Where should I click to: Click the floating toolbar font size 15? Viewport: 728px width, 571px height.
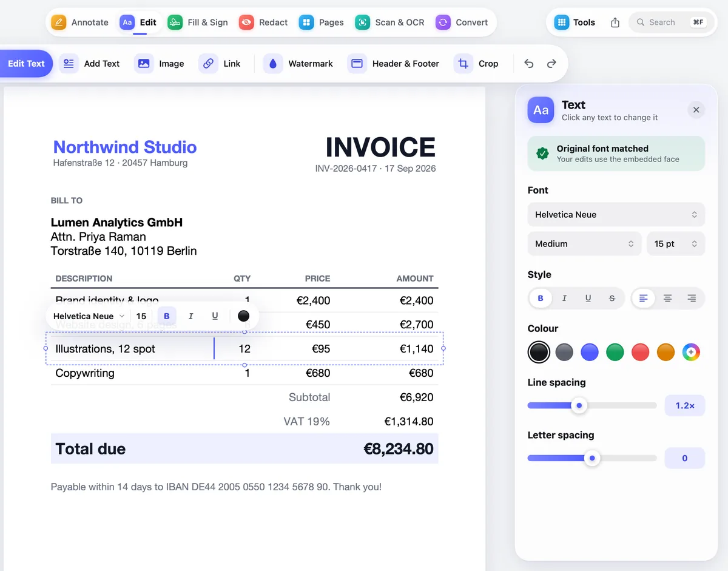tap(141, 316)
